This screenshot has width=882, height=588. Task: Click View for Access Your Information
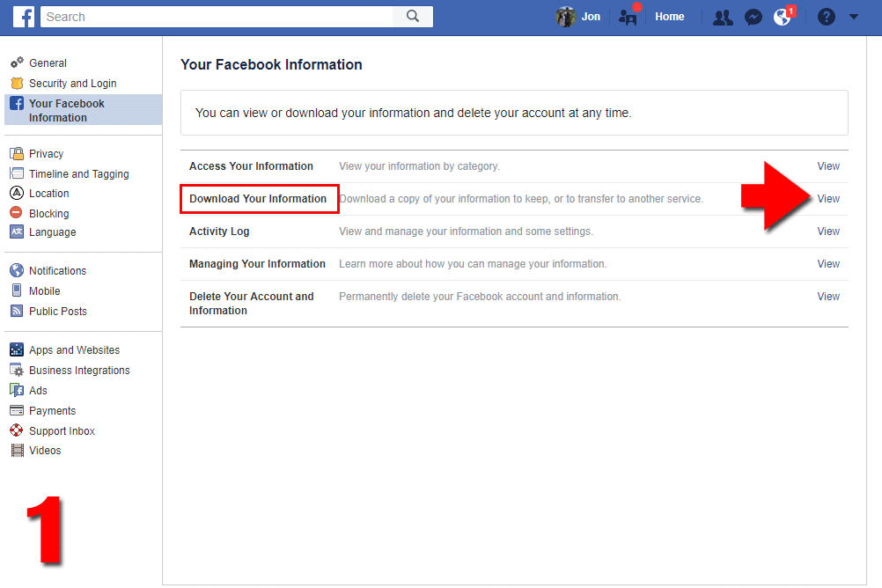(828, 166)
